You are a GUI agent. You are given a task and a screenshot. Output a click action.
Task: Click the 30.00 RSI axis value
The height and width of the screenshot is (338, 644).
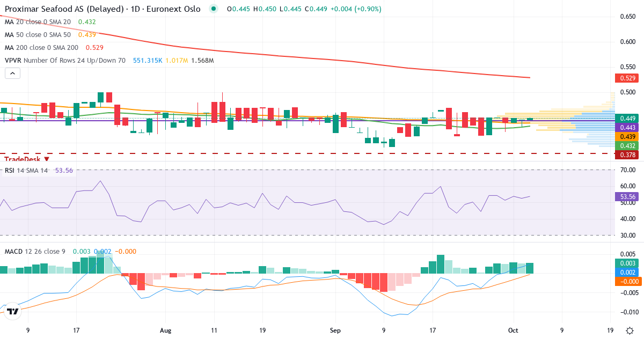coord(628,235)
